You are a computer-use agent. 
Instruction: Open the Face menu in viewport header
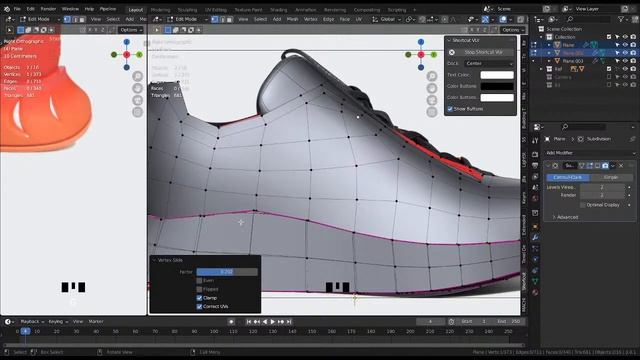pyautogui.click(x=344, y=19)
